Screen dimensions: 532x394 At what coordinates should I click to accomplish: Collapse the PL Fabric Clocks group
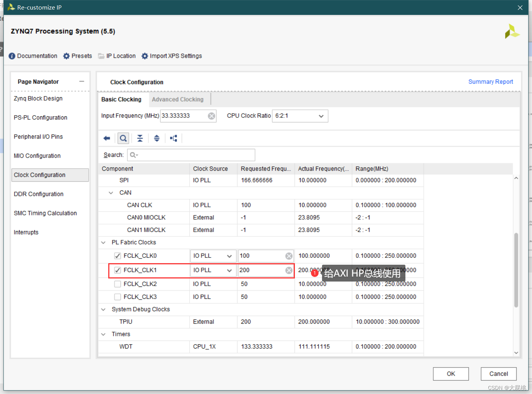pyautogui.click(x=103, y=243)
